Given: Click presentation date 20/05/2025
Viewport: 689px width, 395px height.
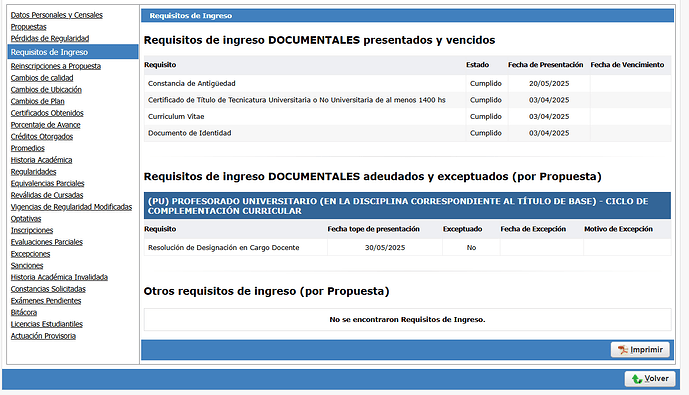Looking at the screenshot, I should pyautogui.click(x=549, y=83).
